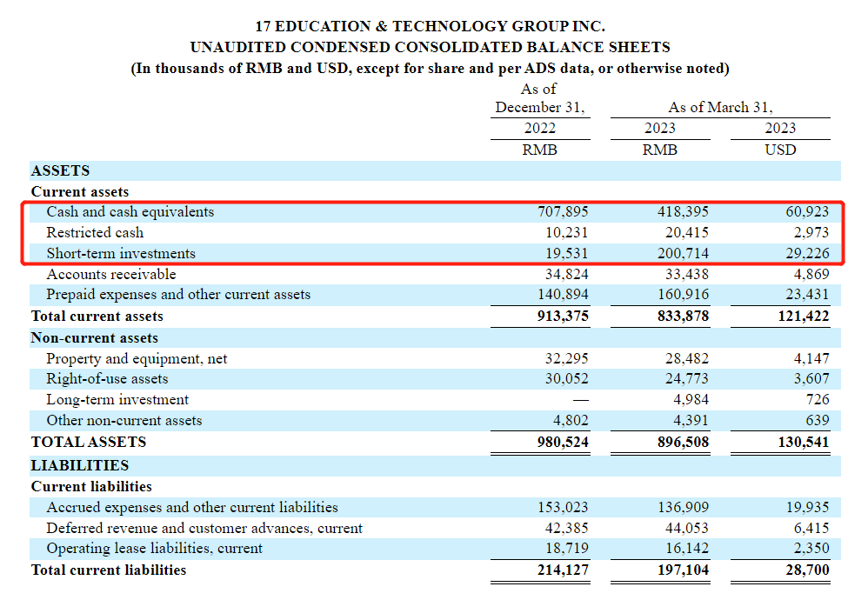Select the LIABILITIES section heading
Screen dimensions: 868x600
(x=79, y=465)
